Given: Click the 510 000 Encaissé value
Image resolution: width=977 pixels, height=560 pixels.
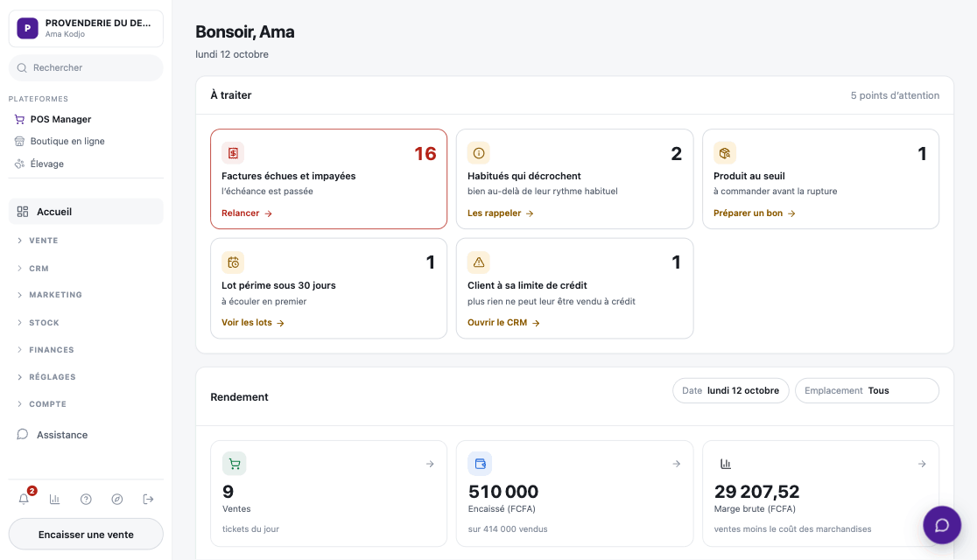Looking at the screenshot, I should (503, 492).
